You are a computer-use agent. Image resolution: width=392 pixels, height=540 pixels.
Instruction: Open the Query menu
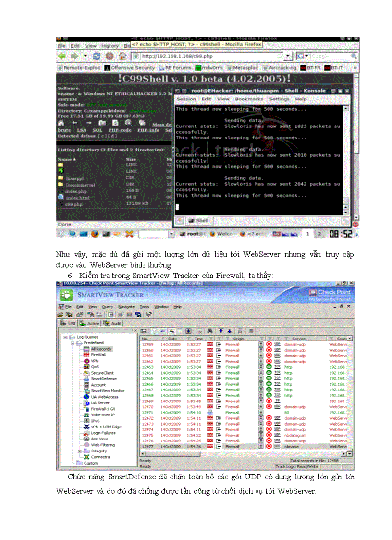pos(107,307)
